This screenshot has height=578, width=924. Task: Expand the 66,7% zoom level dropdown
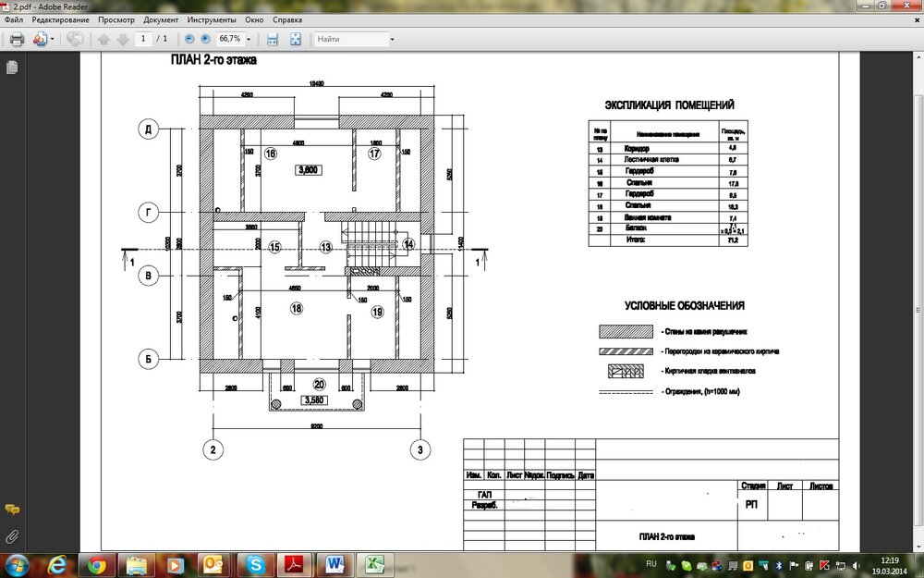(x=249, y=39)
